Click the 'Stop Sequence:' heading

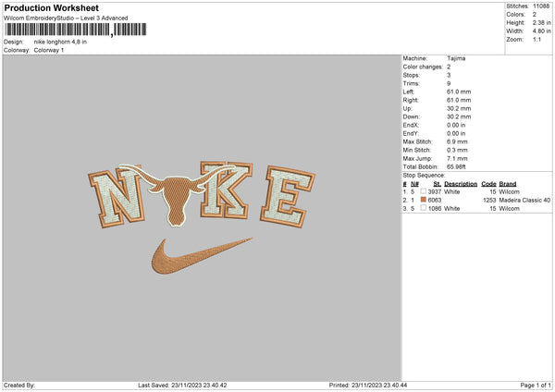pos(424,176)
